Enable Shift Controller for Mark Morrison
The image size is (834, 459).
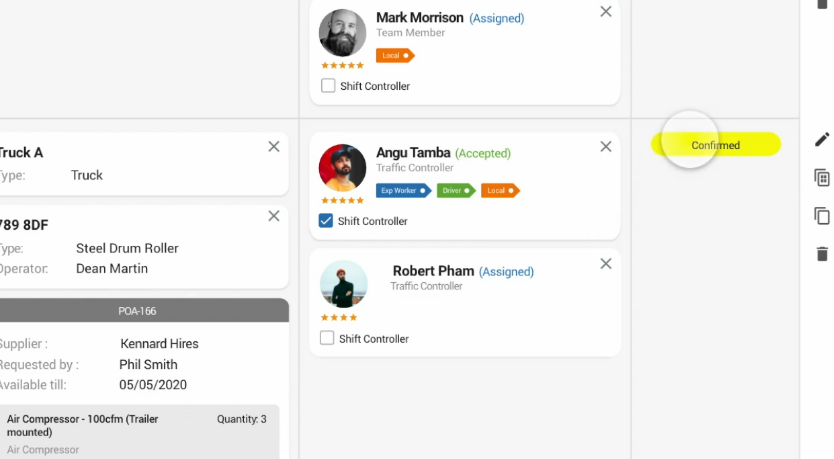point(328,86)
